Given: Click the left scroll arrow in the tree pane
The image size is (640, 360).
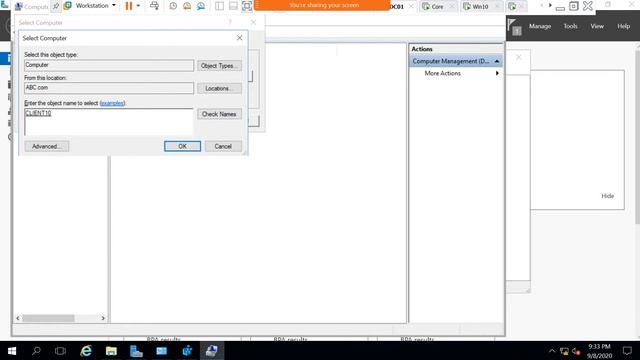Looking at the screenshot, I should pyautogui.click(x=18, y=318).
